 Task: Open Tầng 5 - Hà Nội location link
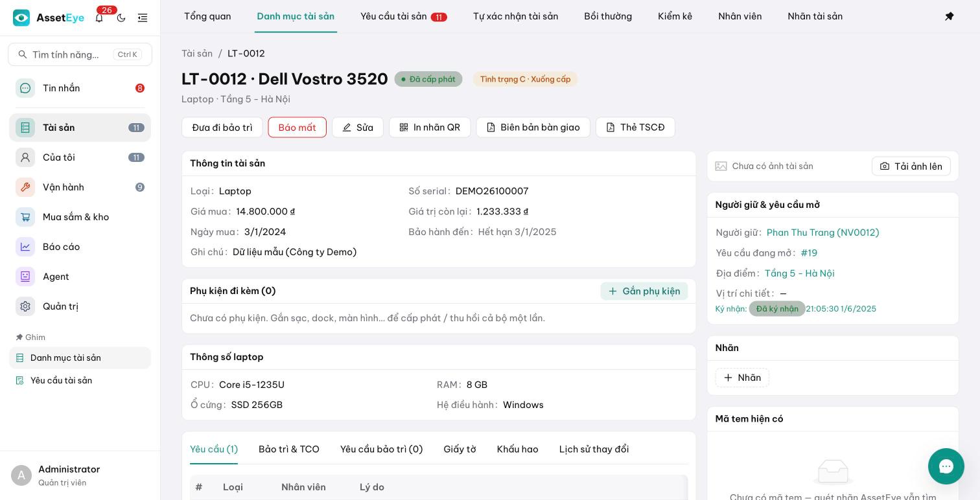click(x=799, y=273)
